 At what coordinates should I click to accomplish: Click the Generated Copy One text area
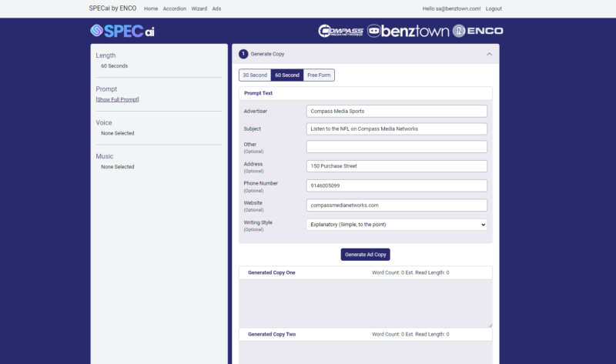coord(365,303)
